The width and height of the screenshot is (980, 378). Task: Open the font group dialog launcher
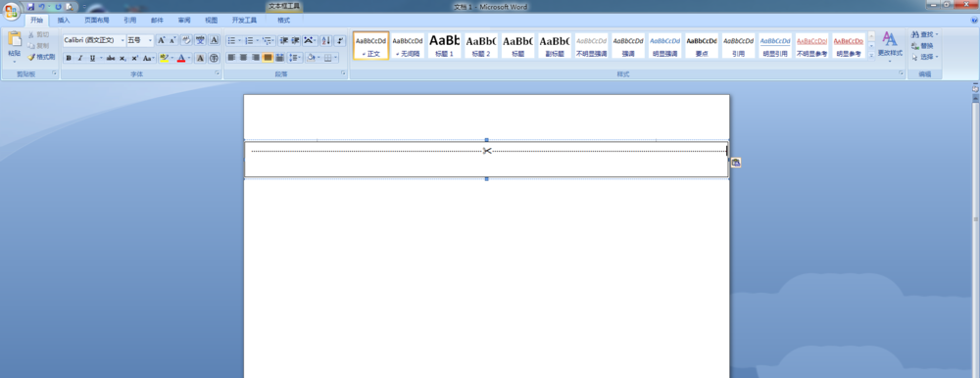[218, 73]
